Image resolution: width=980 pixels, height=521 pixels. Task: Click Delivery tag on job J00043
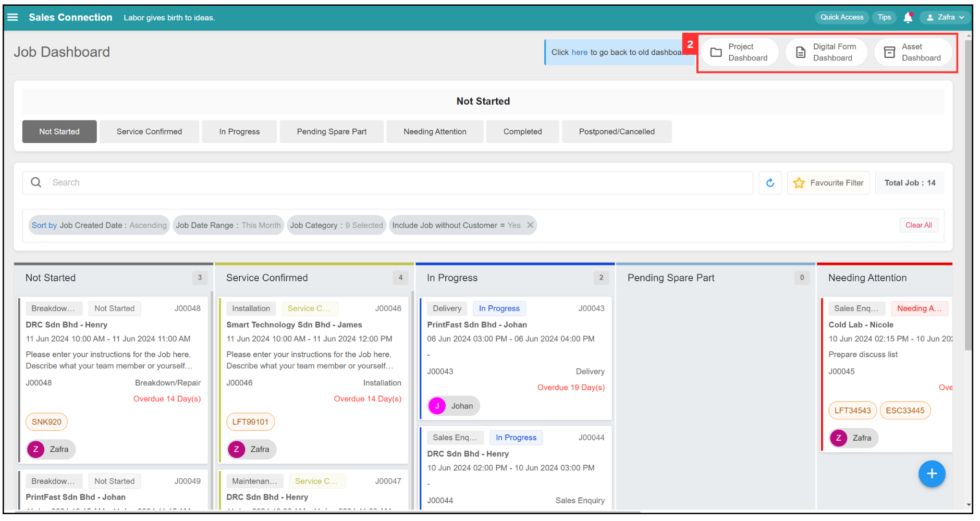click(x=447, y=308)
